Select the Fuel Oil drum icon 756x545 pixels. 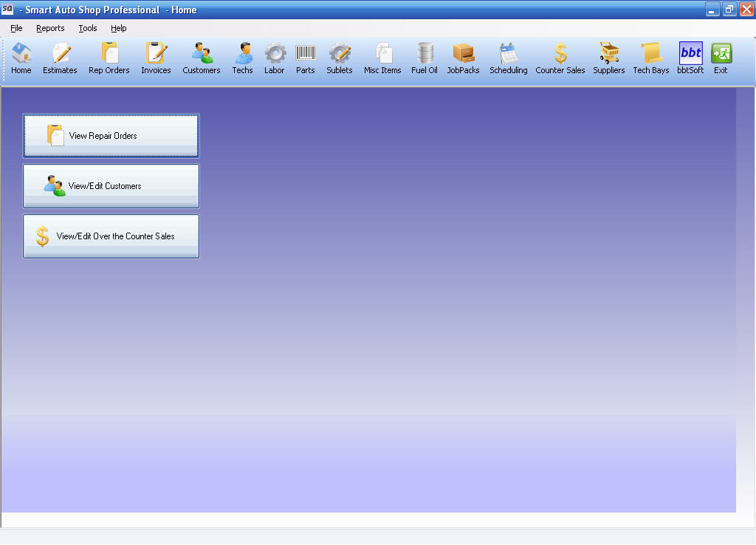tap(424, 58)
